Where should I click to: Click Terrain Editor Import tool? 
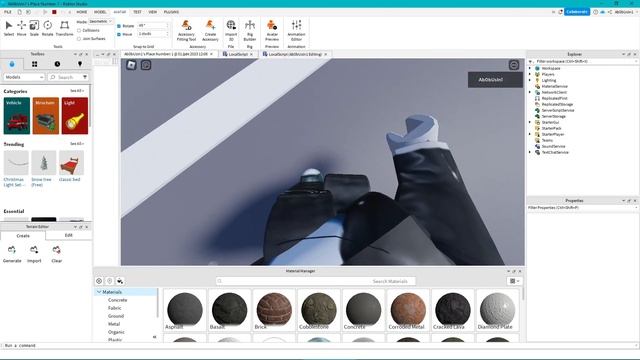[34, 254]
